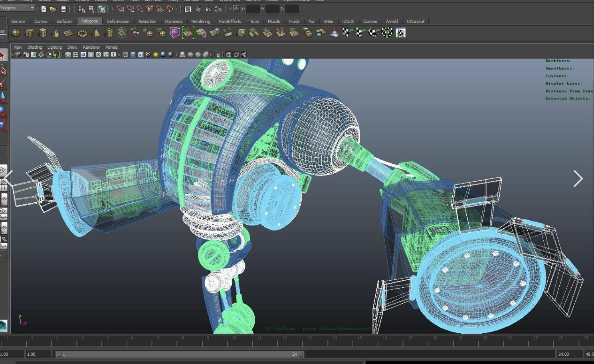Click the time range slider bar
The height and width of the screenshot is (364, 594).
pyautogui.click(x=180, y=354)
